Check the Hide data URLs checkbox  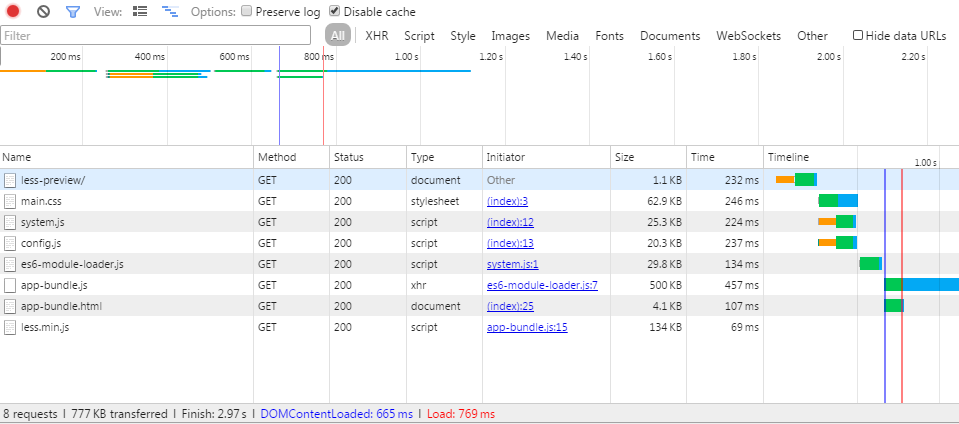coord(858,36)
